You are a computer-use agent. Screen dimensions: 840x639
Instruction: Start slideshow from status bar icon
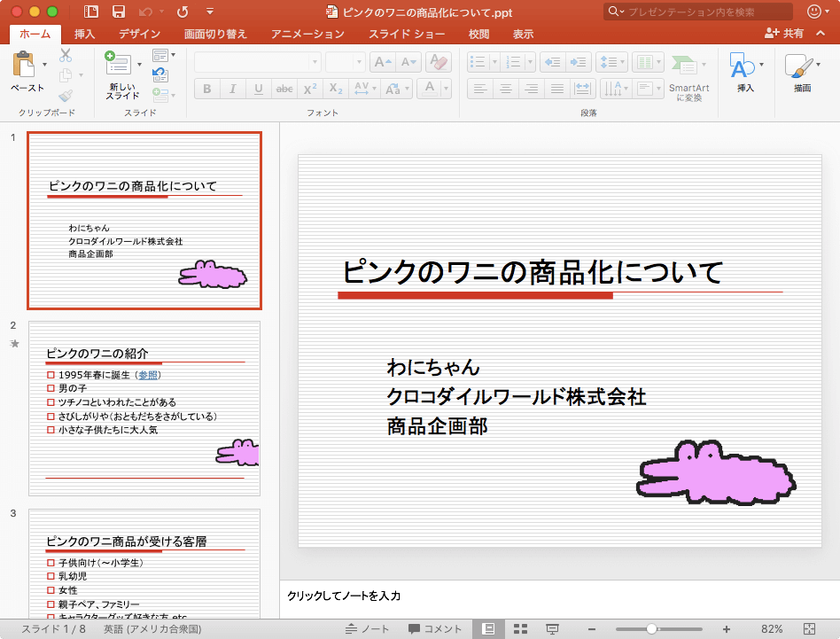pos(552,628)
